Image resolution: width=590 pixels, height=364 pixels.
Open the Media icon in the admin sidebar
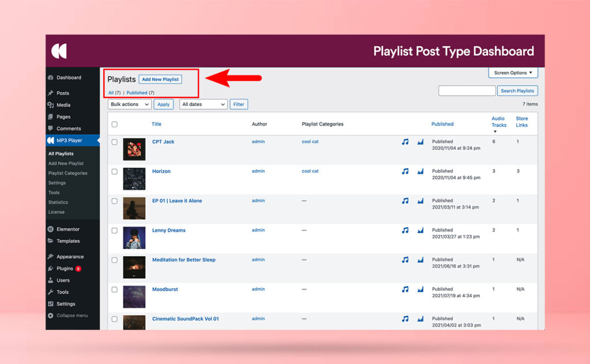51,105
